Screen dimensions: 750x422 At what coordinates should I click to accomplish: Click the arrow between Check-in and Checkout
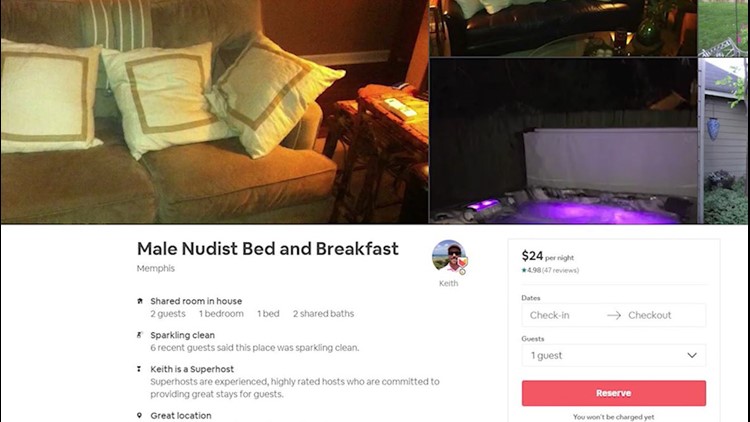tap(614, 315)
